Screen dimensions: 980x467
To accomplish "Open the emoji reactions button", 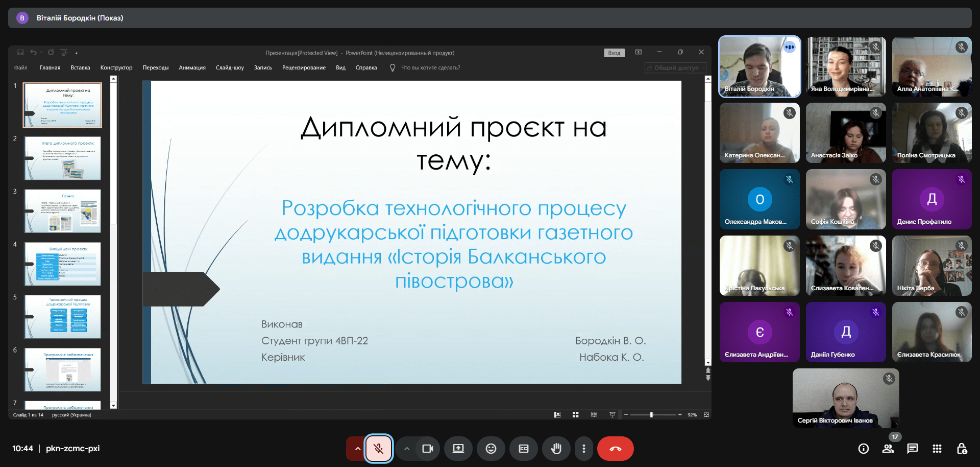I will [491, 449].
